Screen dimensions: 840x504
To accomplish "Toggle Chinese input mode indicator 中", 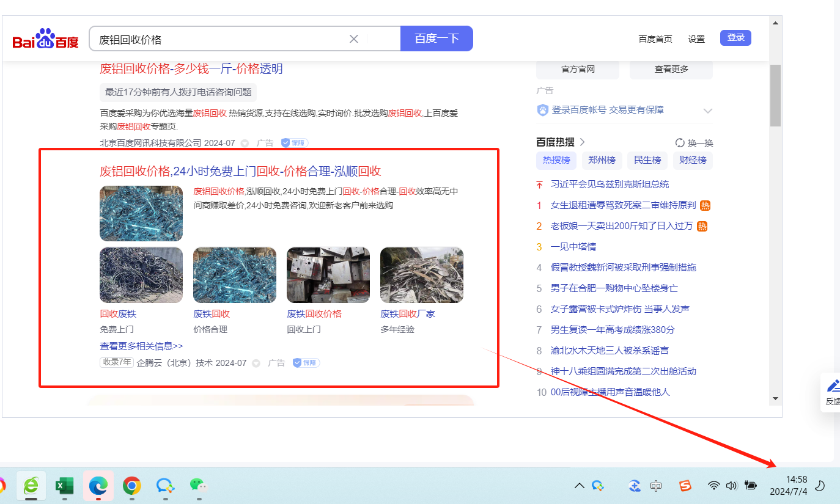I will tap(656, 486).
